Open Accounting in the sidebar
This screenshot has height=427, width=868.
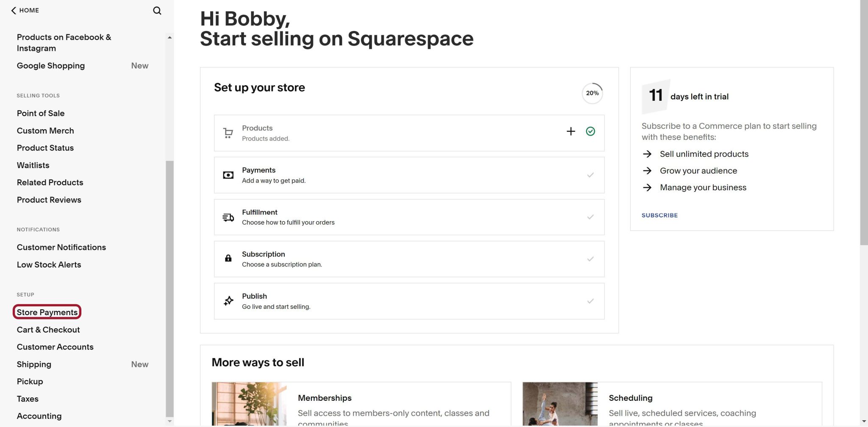[39, 416]
